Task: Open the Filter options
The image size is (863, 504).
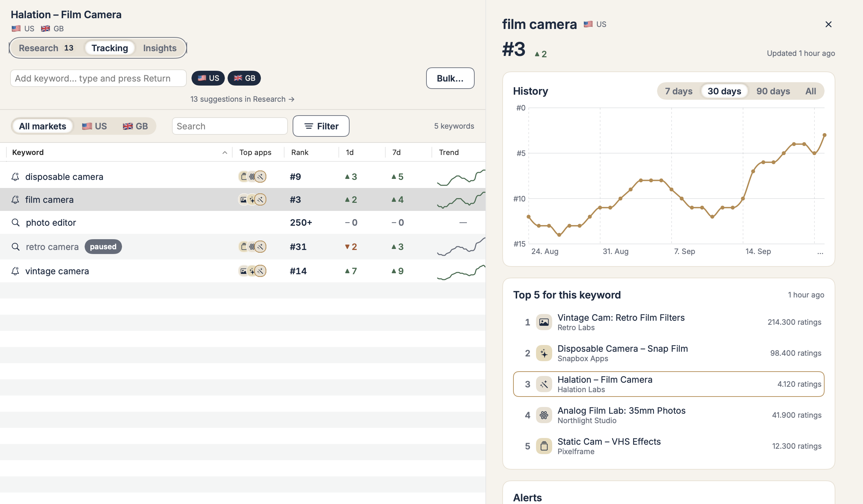Action: point(321,126)
